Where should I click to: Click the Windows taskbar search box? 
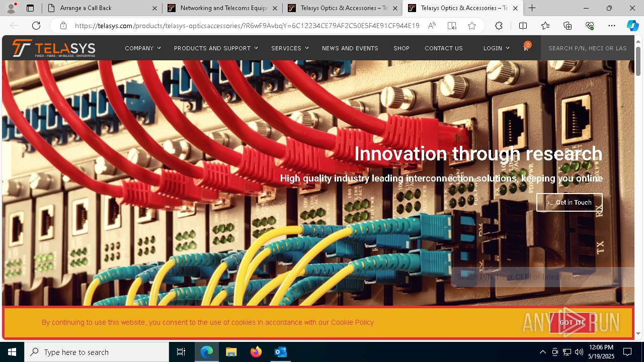click(97, 352)
